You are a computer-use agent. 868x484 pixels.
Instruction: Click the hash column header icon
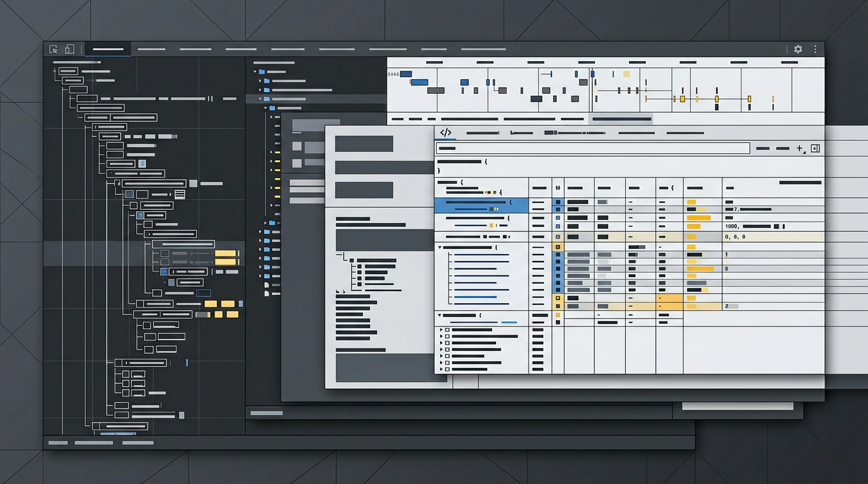click(558, 188)
